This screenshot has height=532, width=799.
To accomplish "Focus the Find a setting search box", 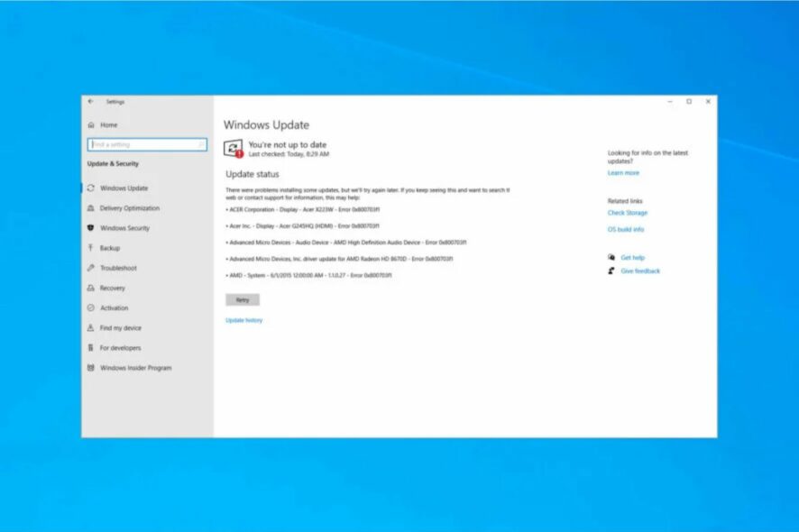I will click(x=147, y=144).
